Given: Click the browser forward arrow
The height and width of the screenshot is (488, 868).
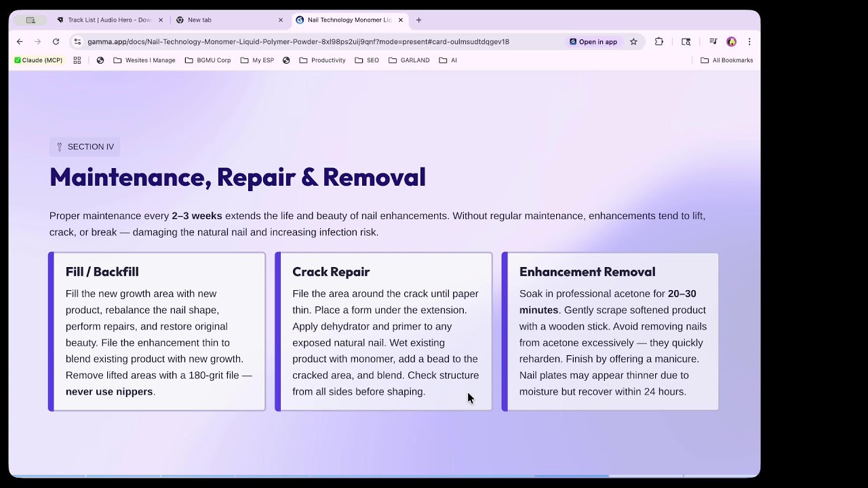Looking at the screenshot, I should tap(38, 41).
